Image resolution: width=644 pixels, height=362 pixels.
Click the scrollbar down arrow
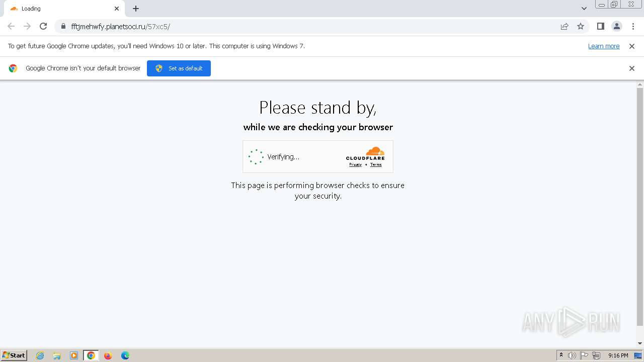click(x=640, y=343)
